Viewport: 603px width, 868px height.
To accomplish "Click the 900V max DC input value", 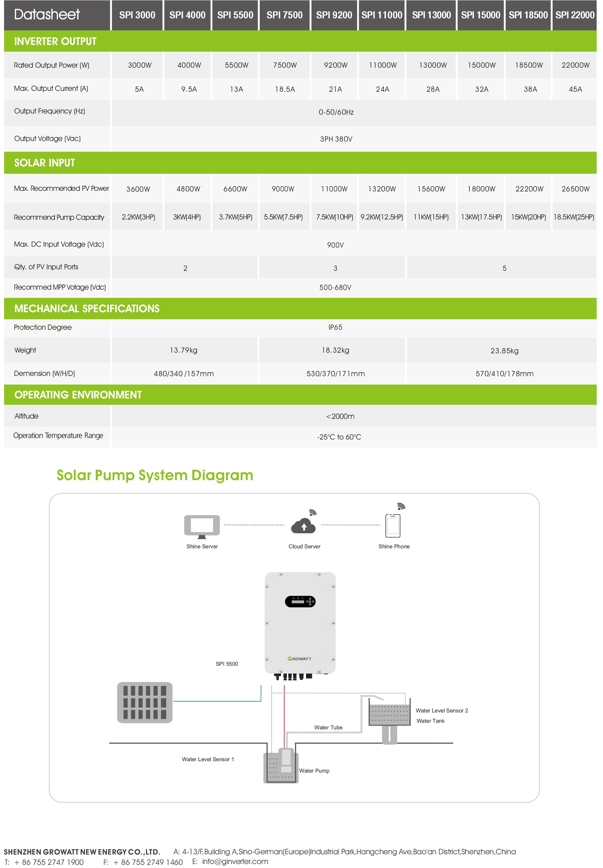I will click(x=335, y=245).
